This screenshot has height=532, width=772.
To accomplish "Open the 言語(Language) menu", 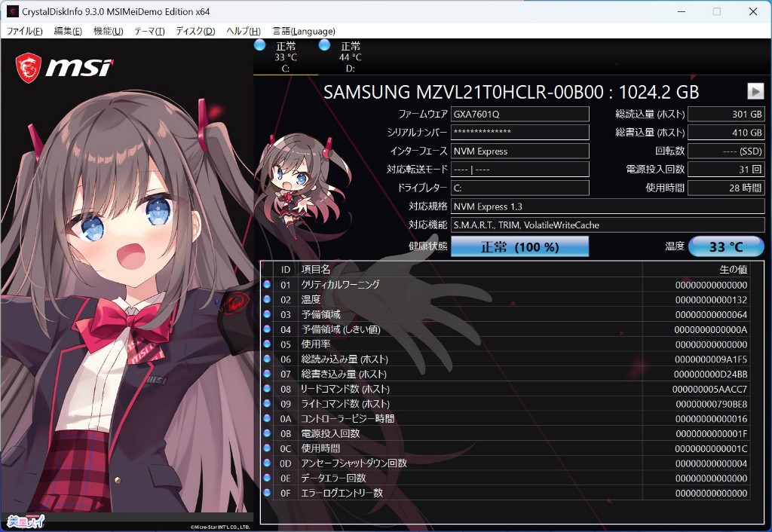I will (304, 31).
